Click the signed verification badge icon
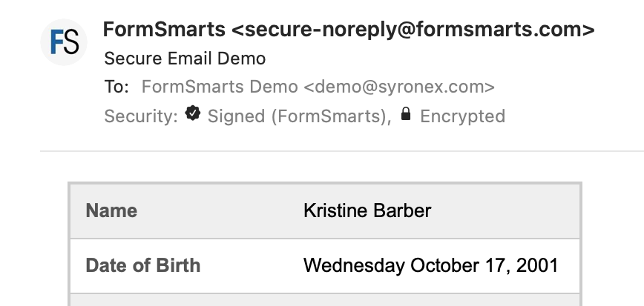The image size is (644, 306). point(193,113)
